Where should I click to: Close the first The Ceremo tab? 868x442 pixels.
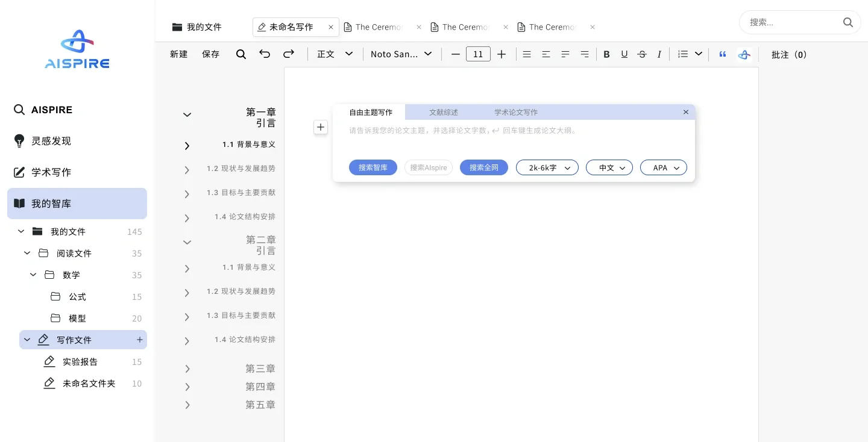[x=419, y=27]
